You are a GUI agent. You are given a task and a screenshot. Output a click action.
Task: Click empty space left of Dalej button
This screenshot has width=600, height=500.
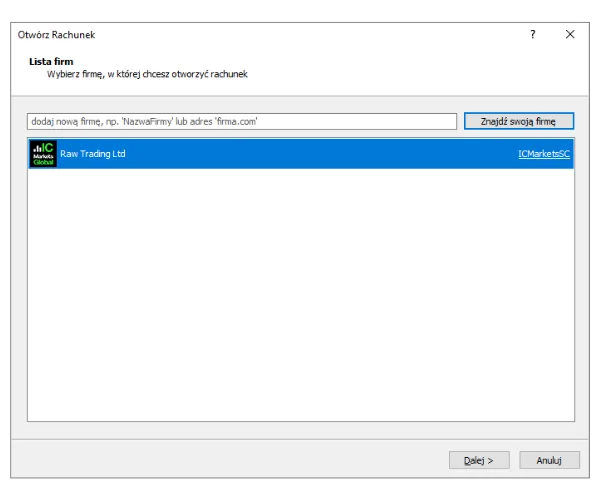250,460
